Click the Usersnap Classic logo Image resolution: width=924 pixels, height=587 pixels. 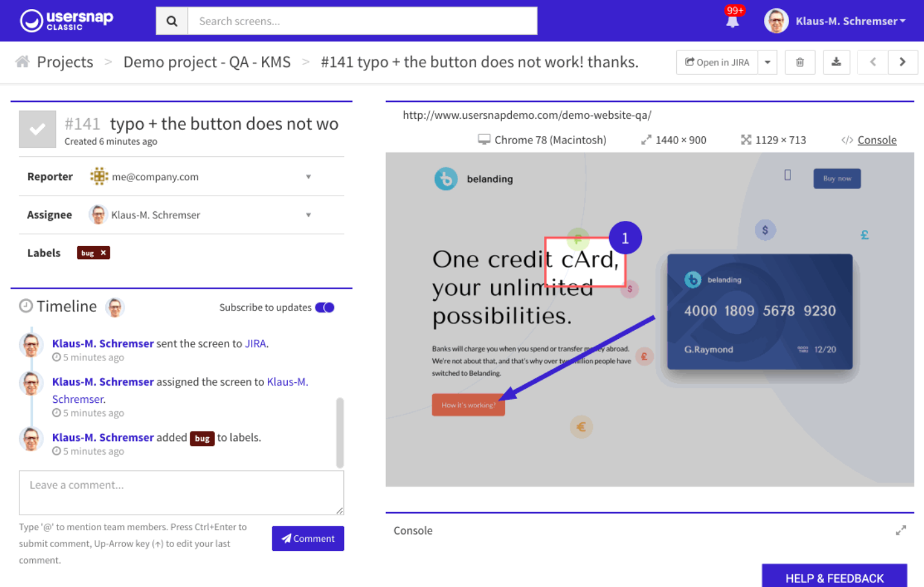pyautogui.click(x=65, y=20)
